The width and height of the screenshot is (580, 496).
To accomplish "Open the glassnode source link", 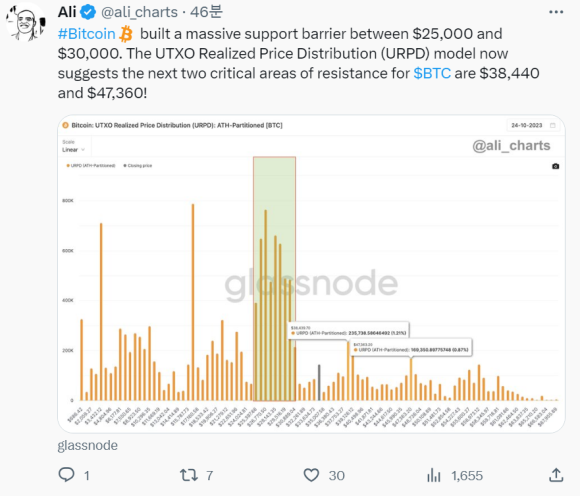I will coord(88,445).
